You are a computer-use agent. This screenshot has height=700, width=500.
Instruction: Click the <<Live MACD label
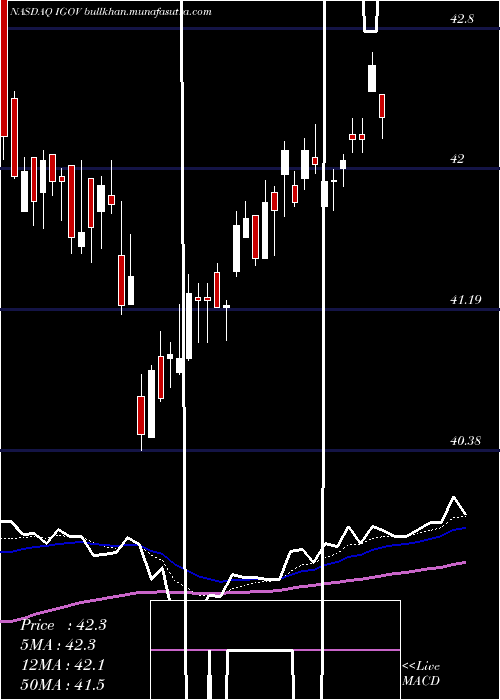[x=421, y=673]
